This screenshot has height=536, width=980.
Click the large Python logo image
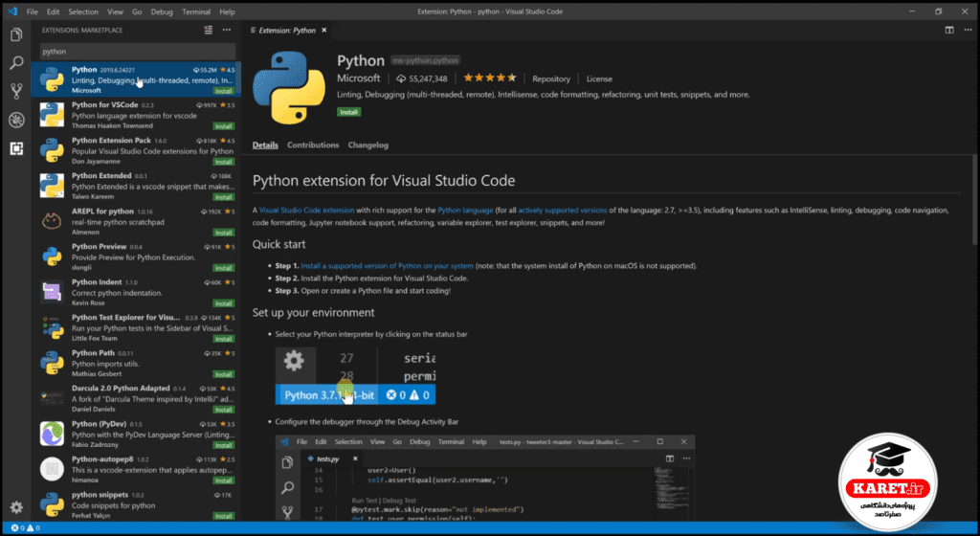click(289, 87)
